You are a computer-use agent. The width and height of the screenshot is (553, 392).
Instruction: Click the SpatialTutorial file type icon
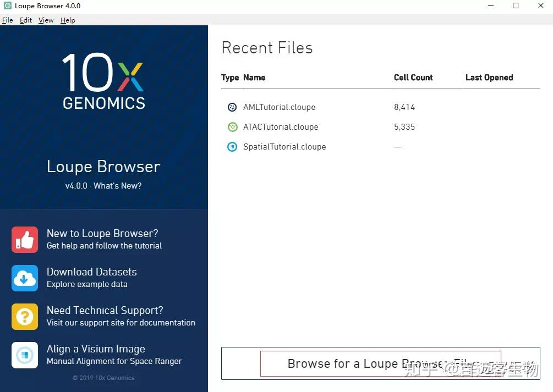tap(232, 146)
